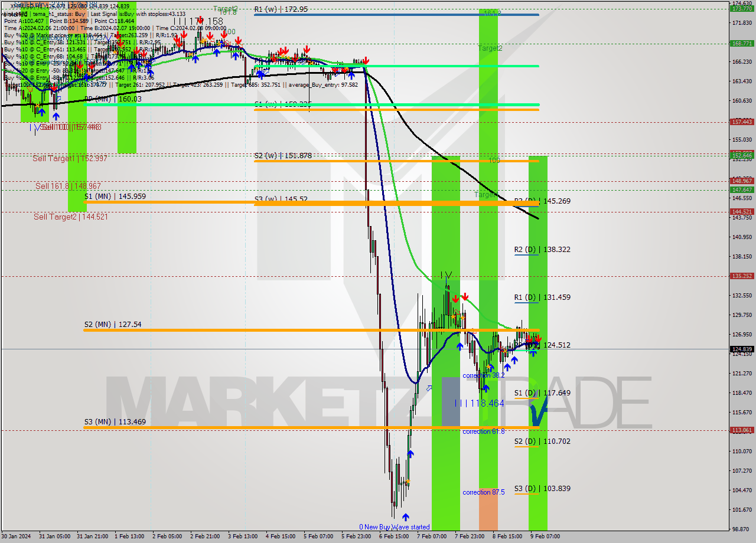756x543 pixels.
Task: Click the 'correction 61.8' label
Action: click(484, 431)
